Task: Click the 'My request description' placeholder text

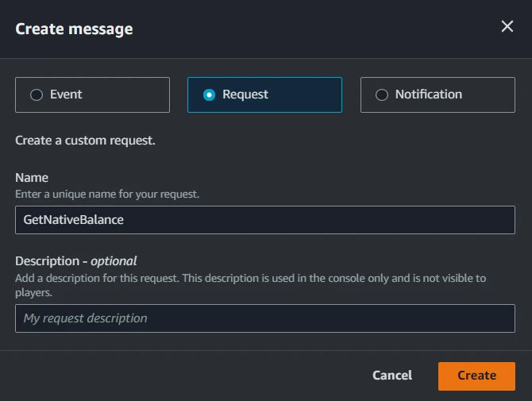Action: [x=86, y=318]
